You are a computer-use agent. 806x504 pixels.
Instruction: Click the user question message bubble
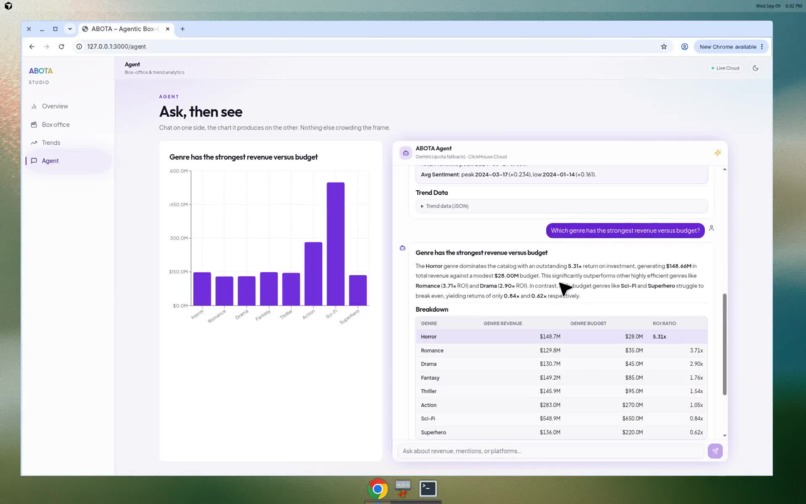click(x=625, y=230)
